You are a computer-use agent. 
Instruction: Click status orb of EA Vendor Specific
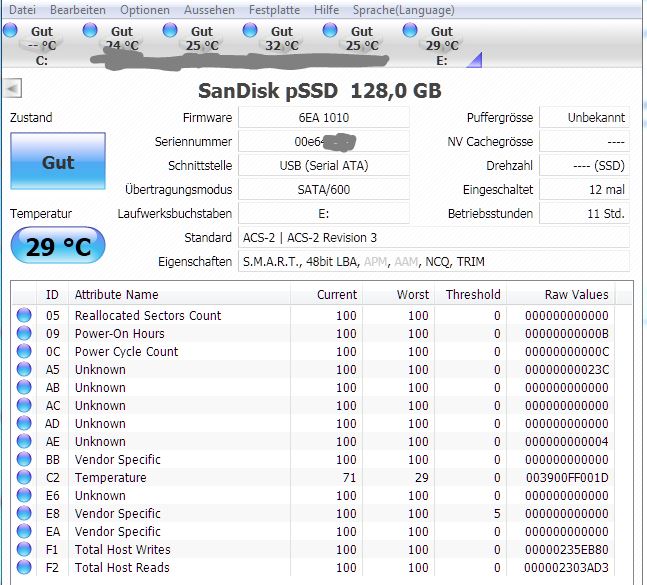24,531
